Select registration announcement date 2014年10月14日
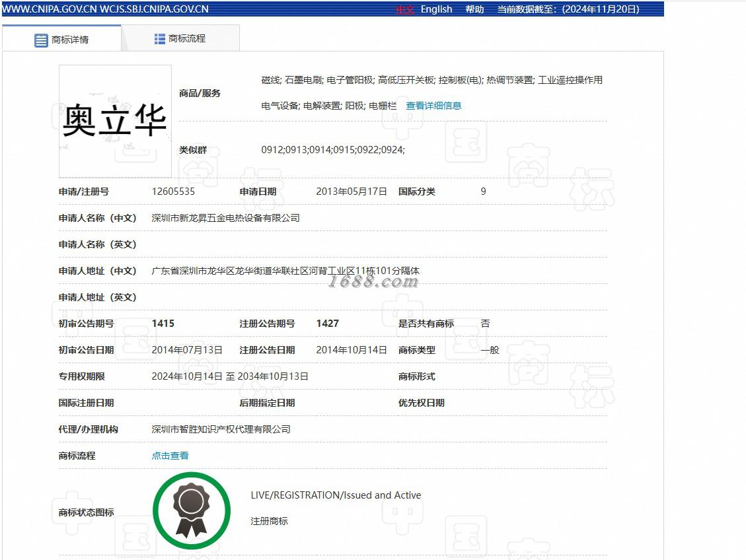This screenshot has height=560, width=746. 352,350
